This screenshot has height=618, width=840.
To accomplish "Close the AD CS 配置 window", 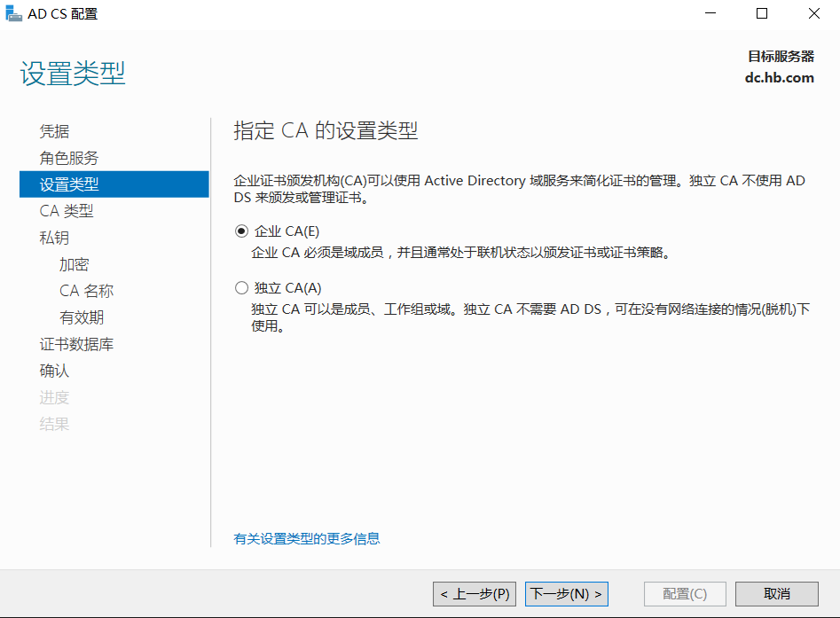I will [x=813, y=13].
